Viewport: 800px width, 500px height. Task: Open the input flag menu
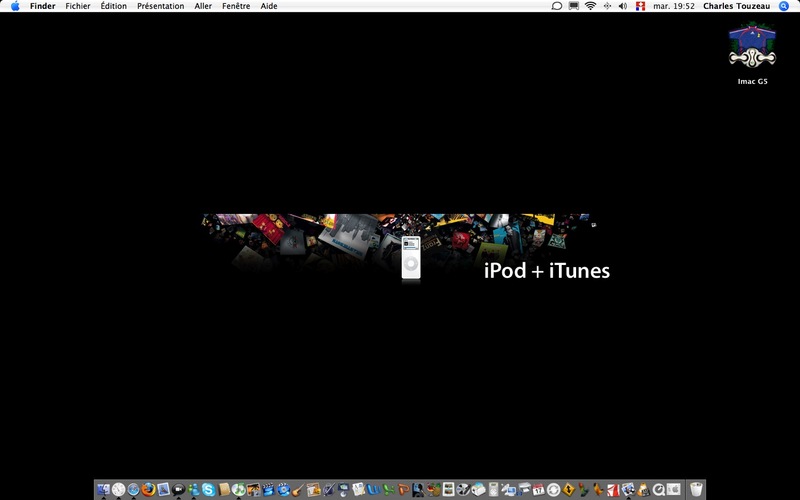(640, 6)
